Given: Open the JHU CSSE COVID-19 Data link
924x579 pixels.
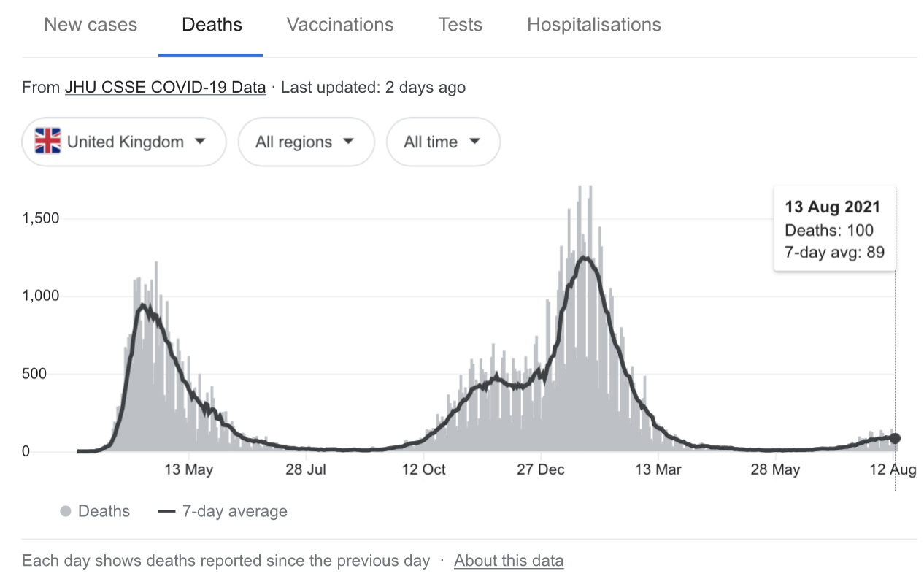Looking at the screenshot, I should pyautogui.click(x=165, y=88).
